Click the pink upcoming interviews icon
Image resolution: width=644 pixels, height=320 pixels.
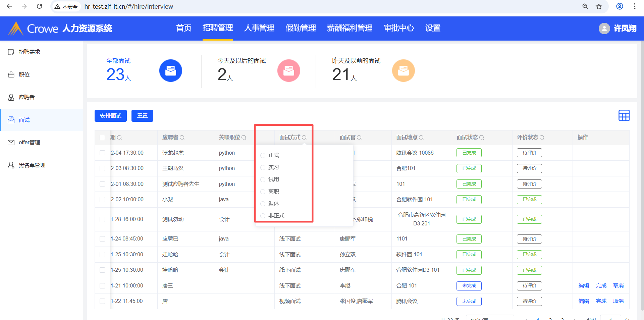tap(288, 71)
